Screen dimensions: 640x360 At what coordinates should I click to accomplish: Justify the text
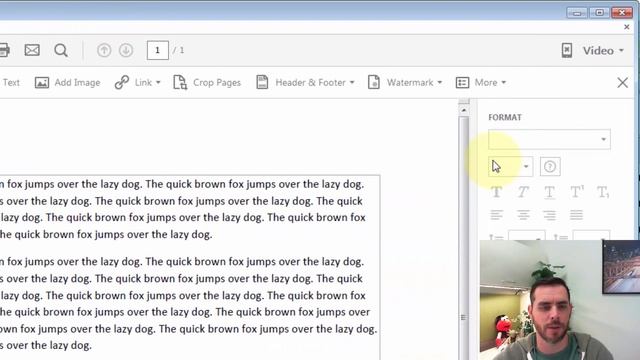point(576,215)
